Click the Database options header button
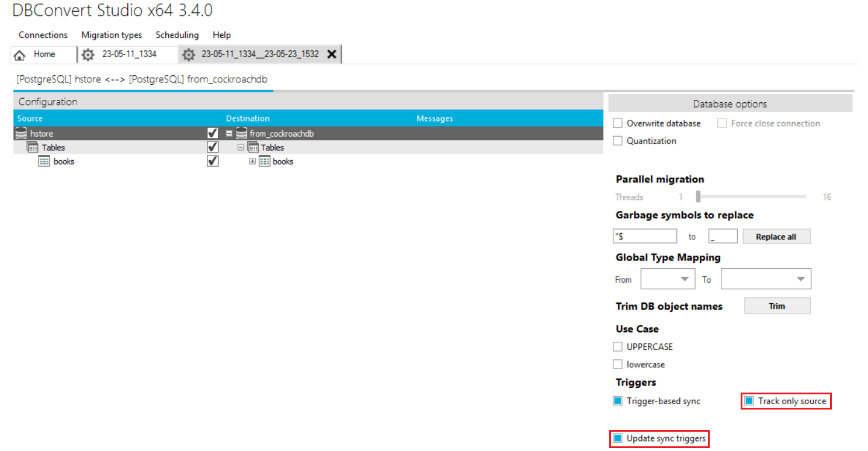 click(x=730, y=104)
